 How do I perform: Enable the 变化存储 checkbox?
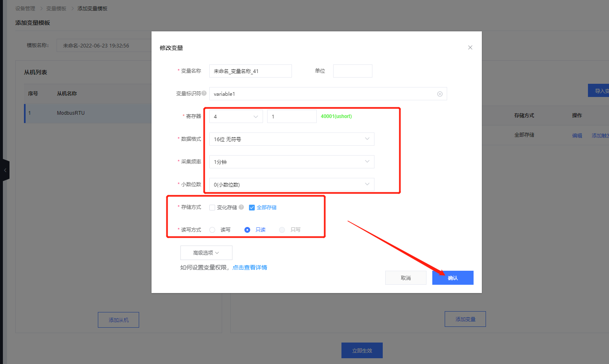212,208
